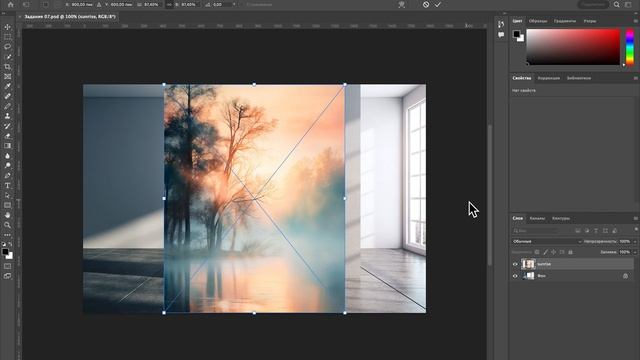This screenshot has height=360, width=640.
Task: Turn layer filtering switch on or off
Action: (x=636, y=230)
